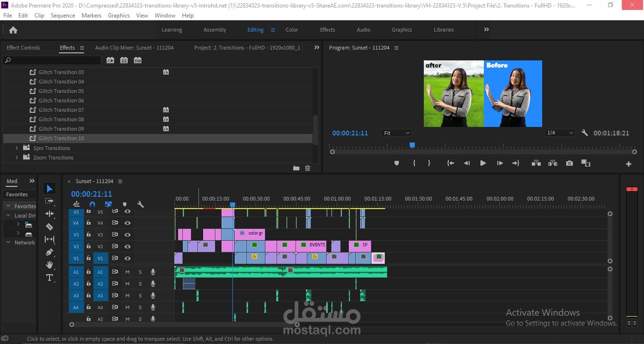Open Program monitor settings wrench
This screenshot has height=344, width=644.
[585, 133]
